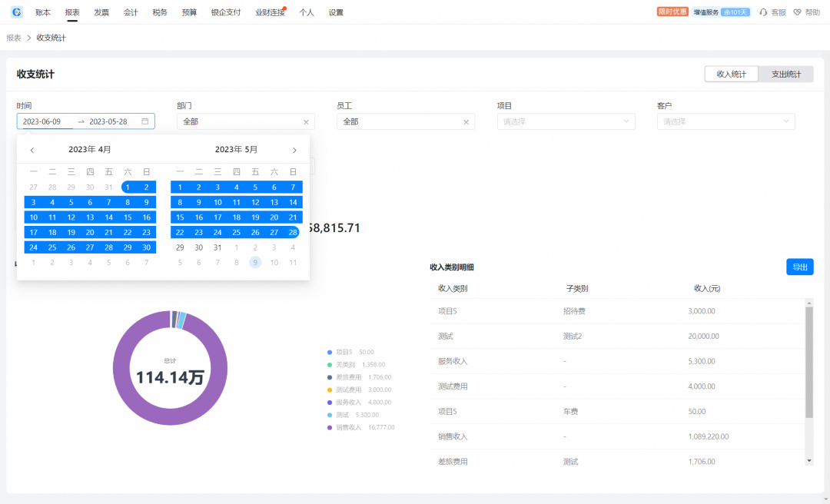The image size is (830, 504).
Task: Clear the 员工 filter selection
Action: 466,121
